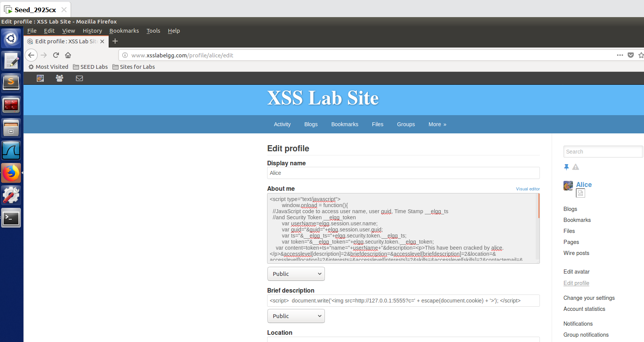Open page actions three-dot menu
Viewport: 644px width, 342px height.
[x=620, y=55]
